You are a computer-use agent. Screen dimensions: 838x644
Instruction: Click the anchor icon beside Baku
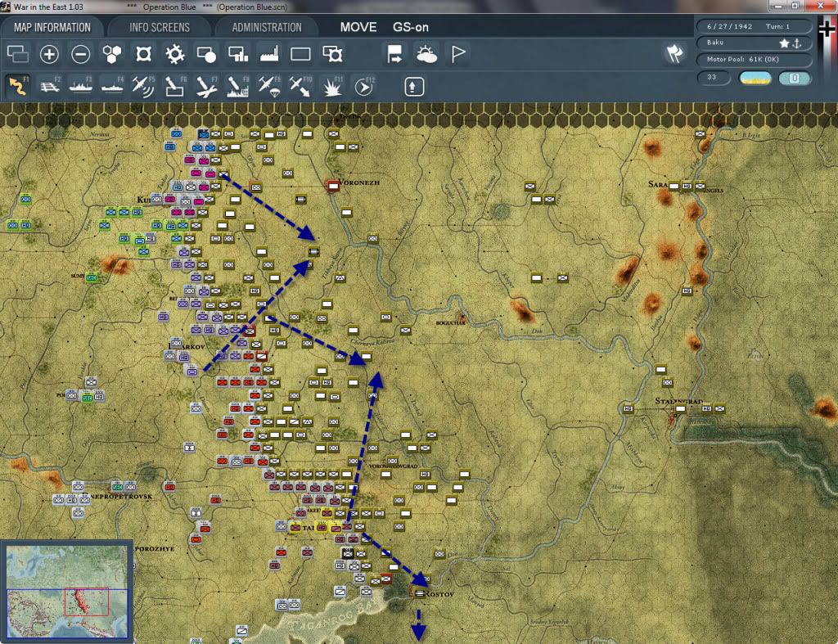(797, 43)
